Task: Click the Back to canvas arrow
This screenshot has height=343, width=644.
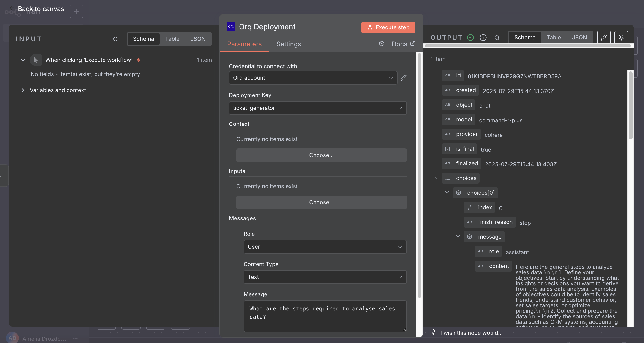Action: pyautogui.click(x=11, y=8)
